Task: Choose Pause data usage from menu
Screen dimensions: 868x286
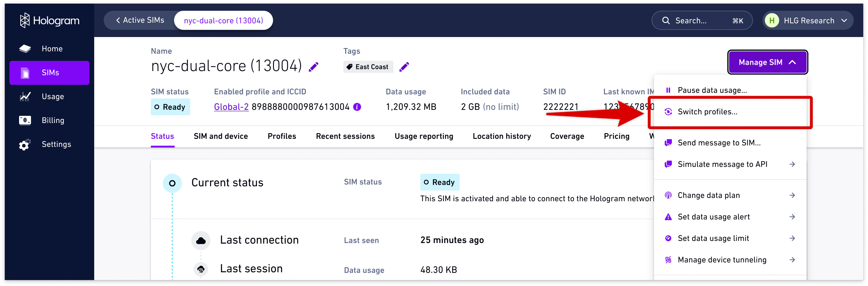Action: click(x=730, y=90)
